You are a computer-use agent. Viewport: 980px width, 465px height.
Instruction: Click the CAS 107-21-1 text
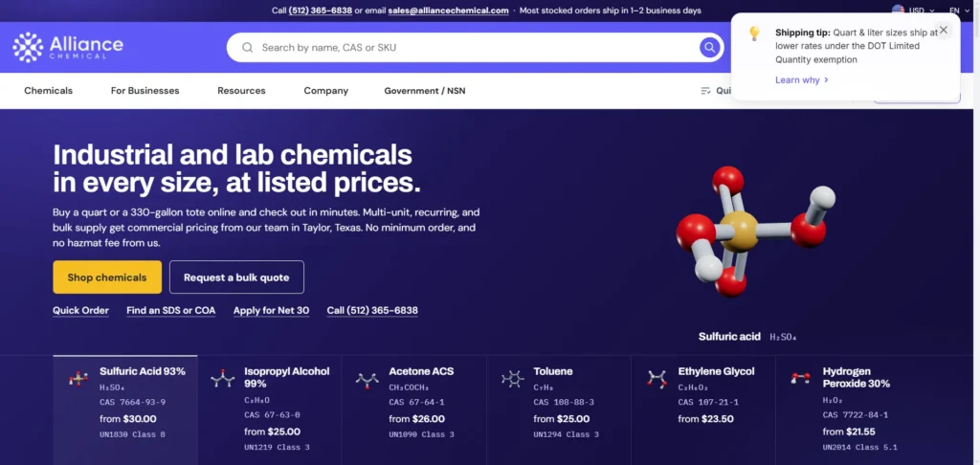pos(708,403)
